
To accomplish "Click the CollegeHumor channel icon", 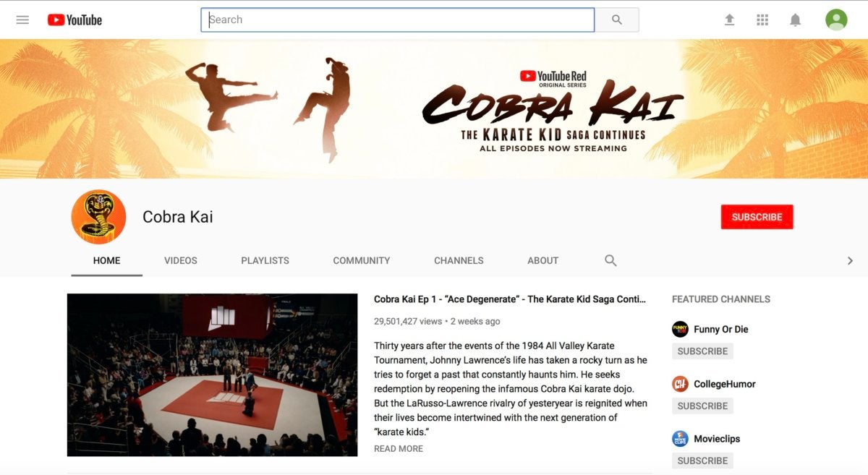I will pyautogui.click(x=680, y=384).
